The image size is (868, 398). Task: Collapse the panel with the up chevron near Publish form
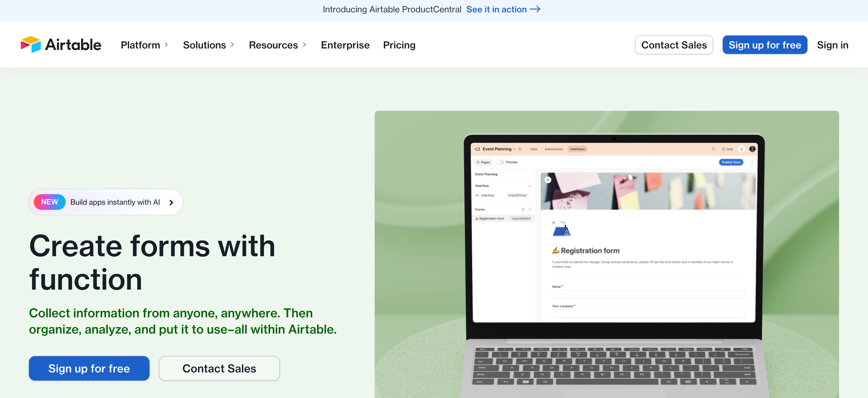[752, 162]
